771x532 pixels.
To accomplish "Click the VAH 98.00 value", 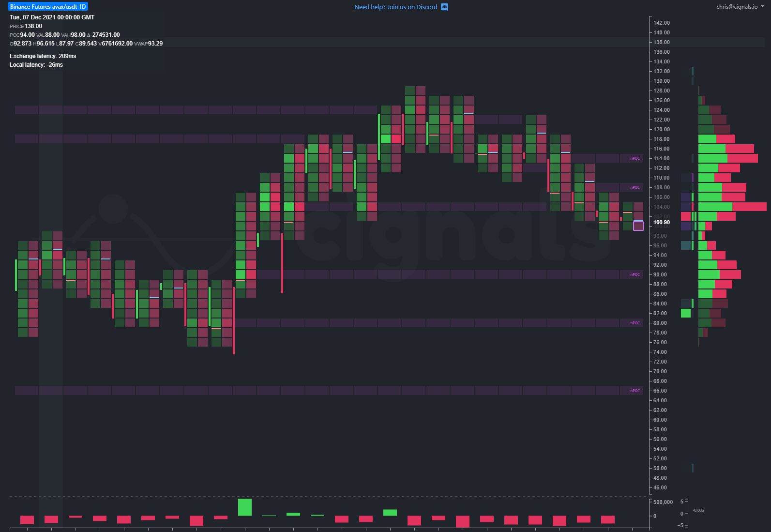I will 78,35.
